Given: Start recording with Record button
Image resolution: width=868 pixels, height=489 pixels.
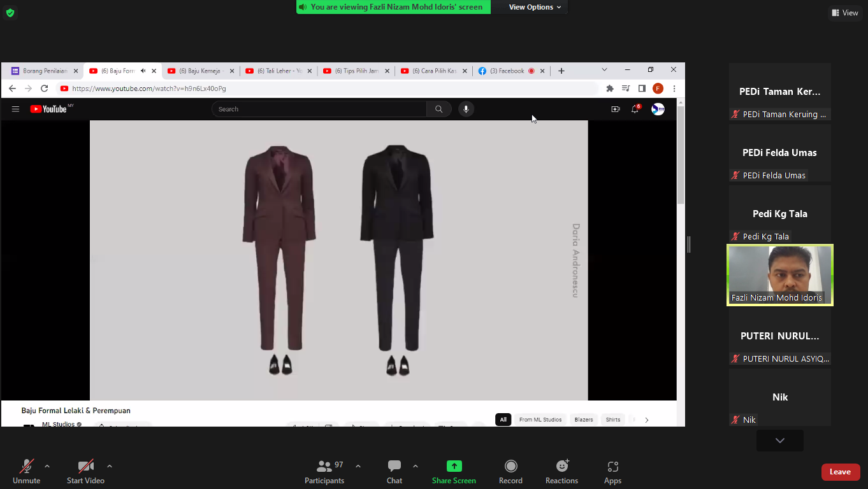Looking at the screenshot, I should point(510,472).
